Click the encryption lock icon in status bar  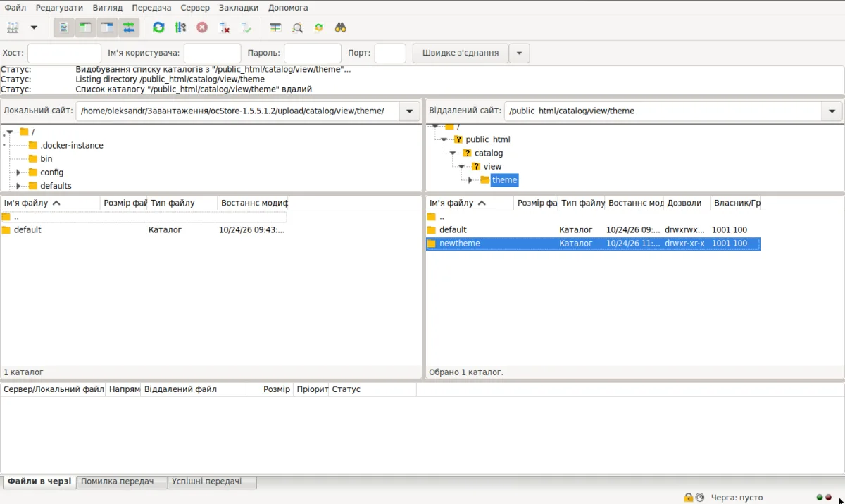[688, 497]
